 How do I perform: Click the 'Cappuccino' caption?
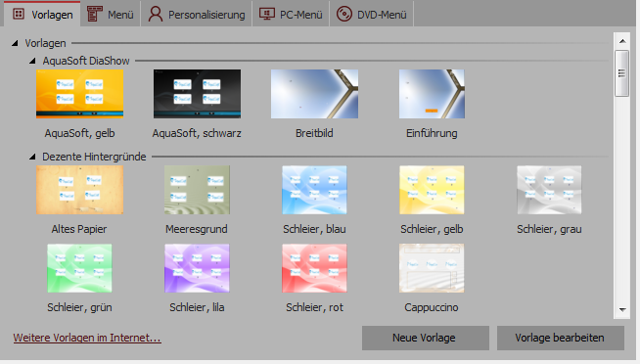click(x=432, y=307)
